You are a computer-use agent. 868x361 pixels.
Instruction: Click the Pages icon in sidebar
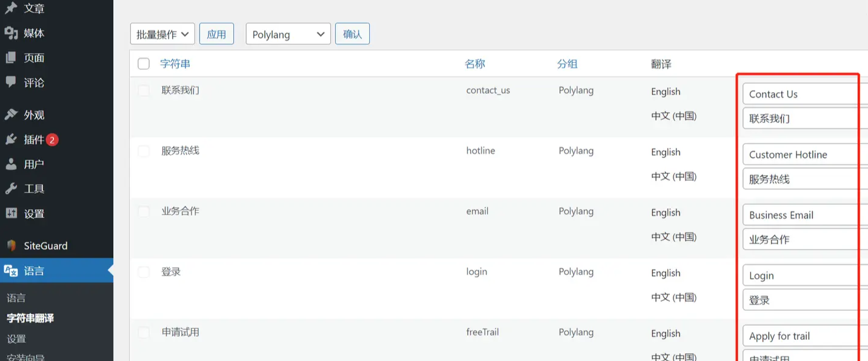click(x=11, y=58)
